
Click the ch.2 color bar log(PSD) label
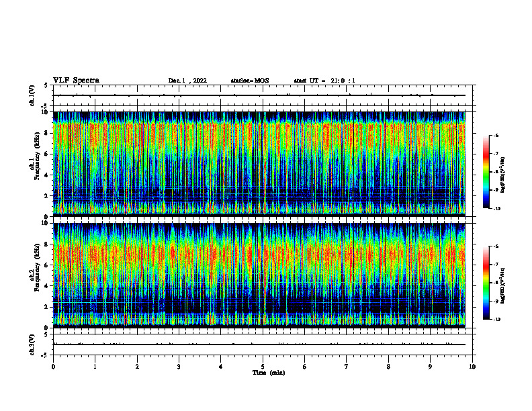(503, 287)
